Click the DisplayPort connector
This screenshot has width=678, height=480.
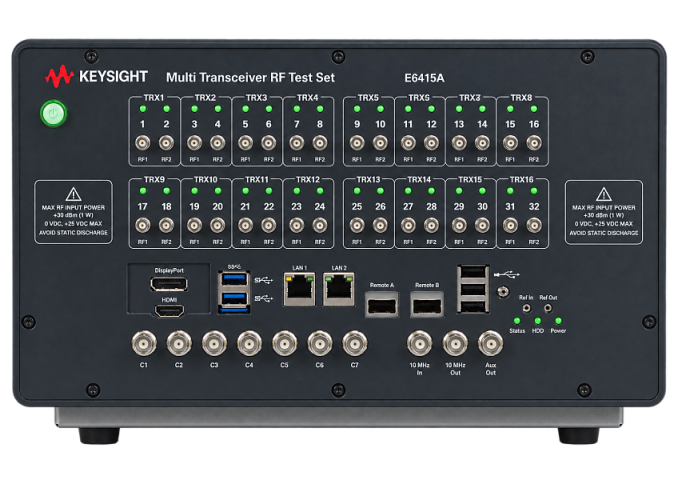click(169, 284)
